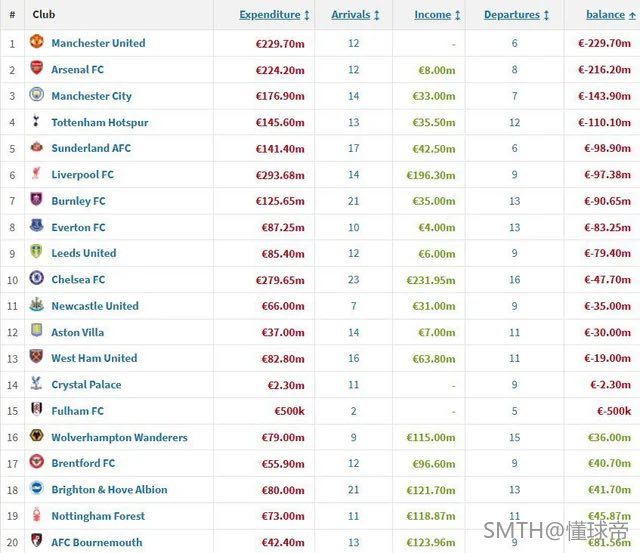Click the Fulham FC club crest

tap(36, 409)
